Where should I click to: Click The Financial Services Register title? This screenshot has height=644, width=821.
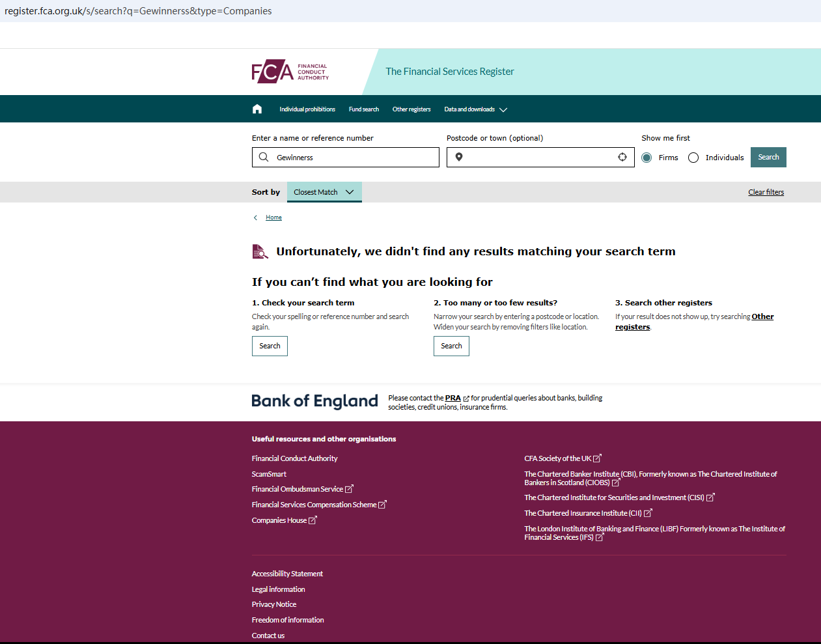point(450,72)
